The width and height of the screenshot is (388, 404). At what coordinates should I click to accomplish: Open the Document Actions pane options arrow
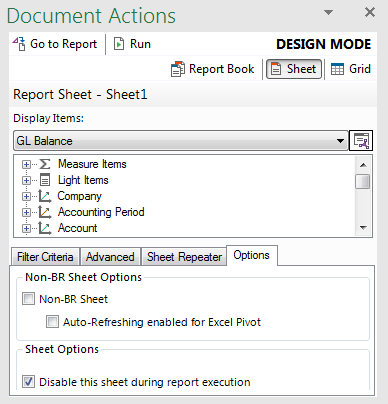(x=328, y=12)
